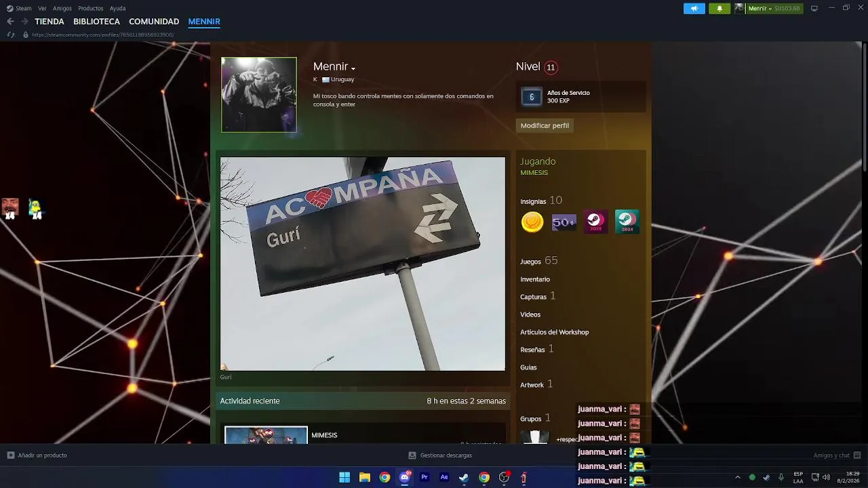The height and width of the screenshot is (488, 868).
Task: Click the Modificar perfil button
Action: pos(545,125)
